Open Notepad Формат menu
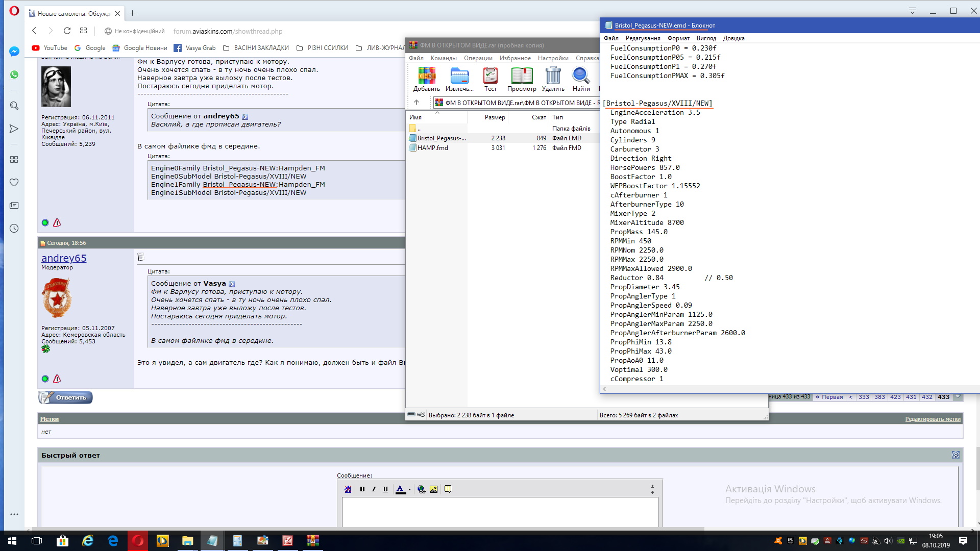Viewport: 980px width, 551px height. click(678, 38)
